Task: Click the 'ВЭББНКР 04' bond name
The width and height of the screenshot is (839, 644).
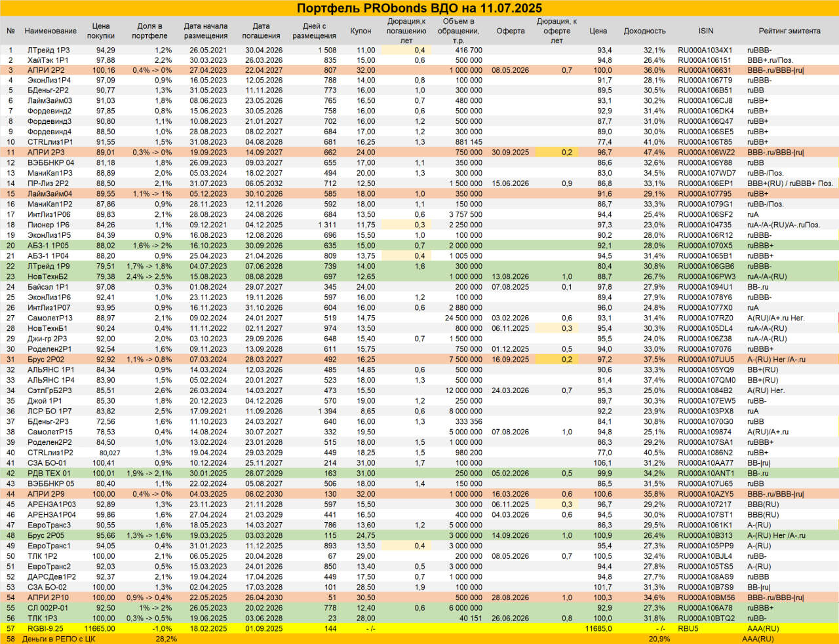Action: click(50, 163)
